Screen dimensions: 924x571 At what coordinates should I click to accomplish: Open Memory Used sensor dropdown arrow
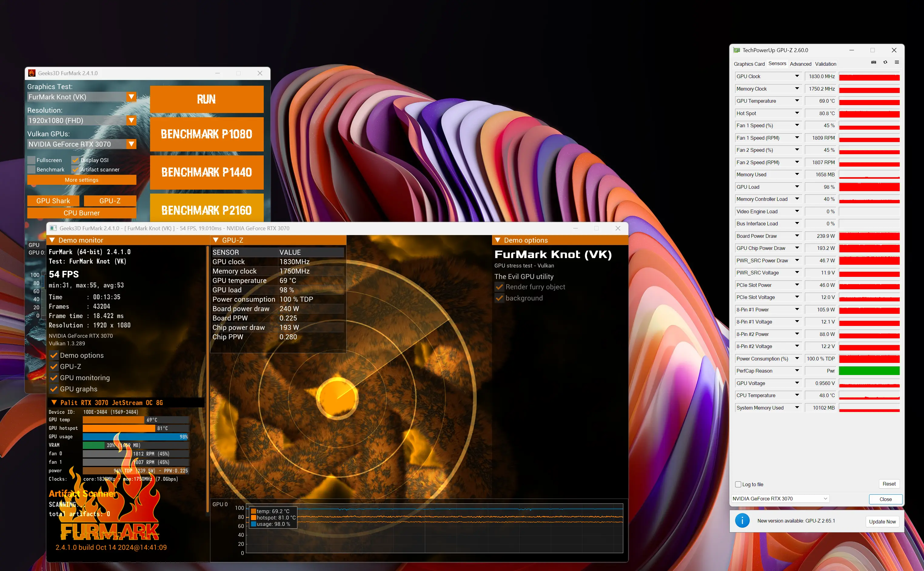797,174
